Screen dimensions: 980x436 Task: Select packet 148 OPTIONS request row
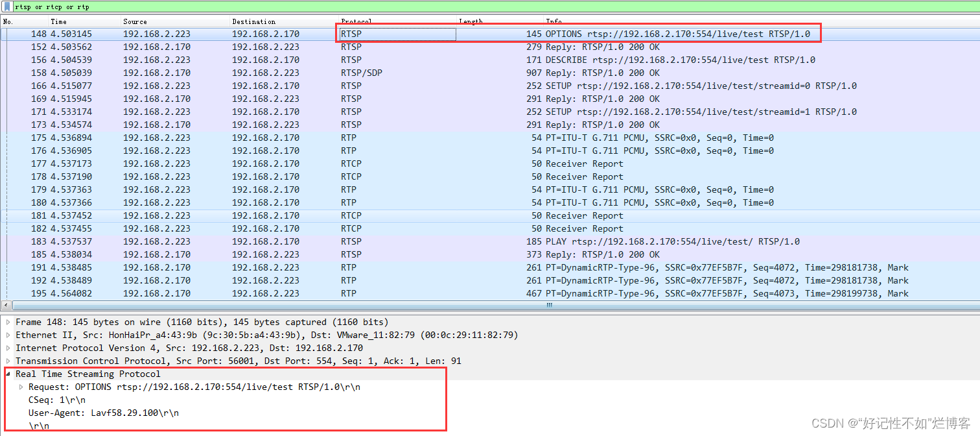coord(490,34)
